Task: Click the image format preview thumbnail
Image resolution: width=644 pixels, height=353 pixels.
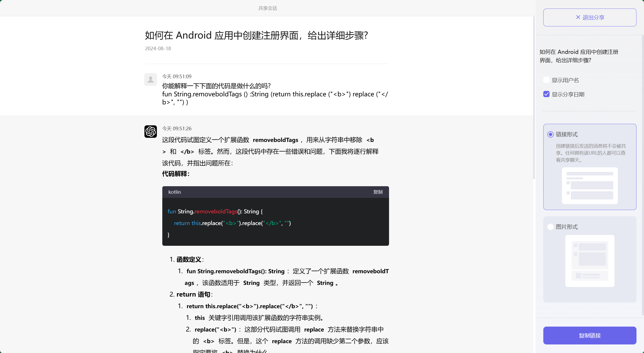Action: coord(590,261)
